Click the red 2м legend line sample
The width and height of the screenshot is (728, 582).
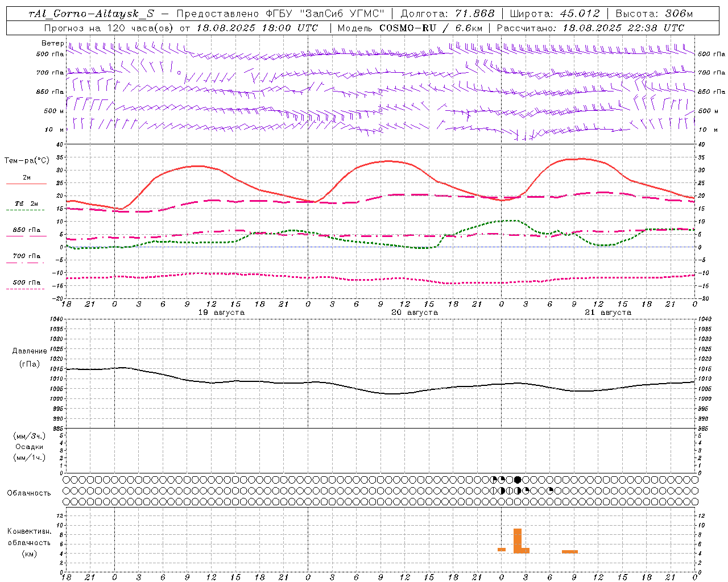pos(26,184)
